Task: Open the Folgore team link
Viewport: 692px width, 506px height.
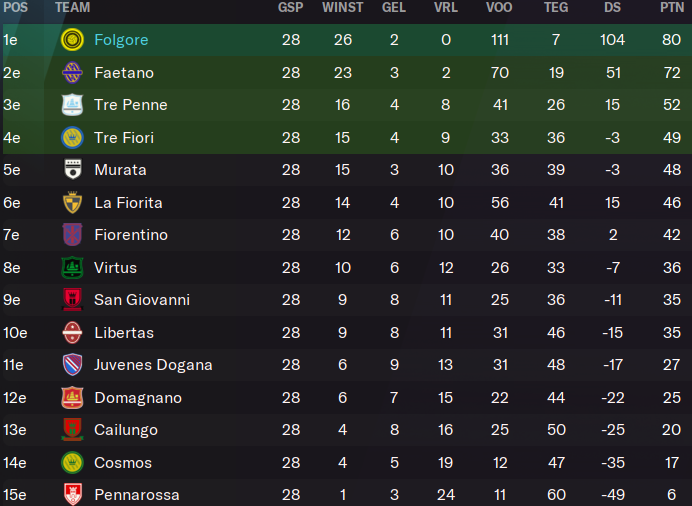Action: coord(121,40)
